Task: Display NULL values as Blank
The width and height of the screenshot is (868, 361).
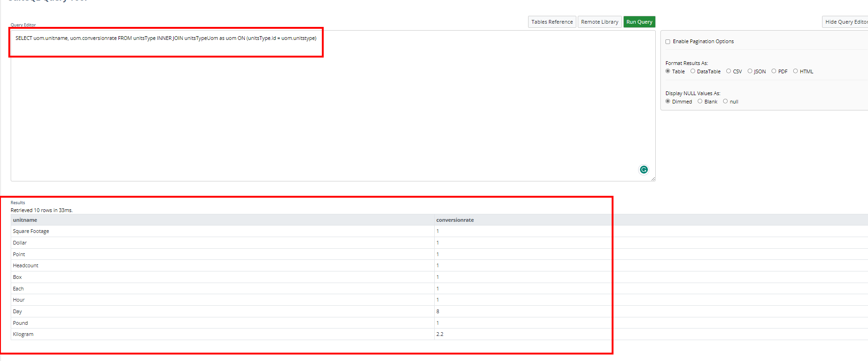Action: click(700, 101)
